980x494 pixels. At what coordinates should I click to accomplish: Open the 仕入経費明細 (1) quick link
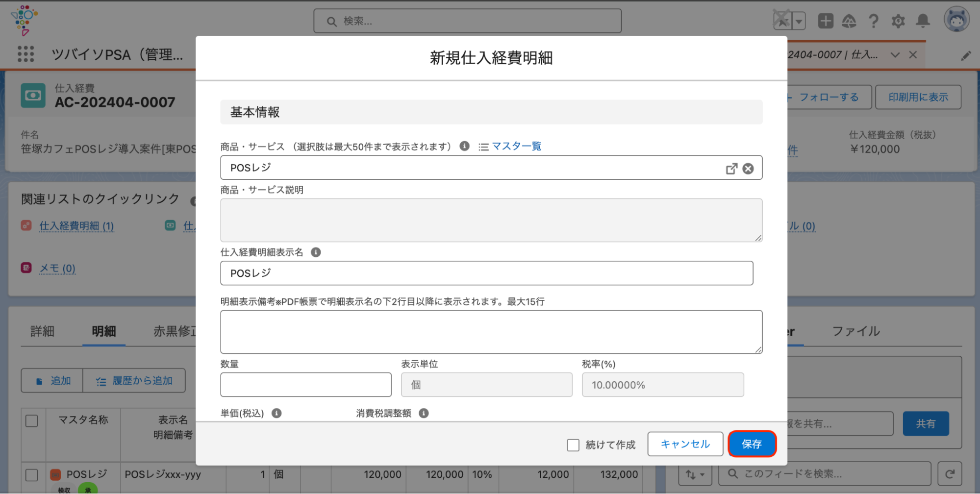pyautogui.click(x=76, y=226)
